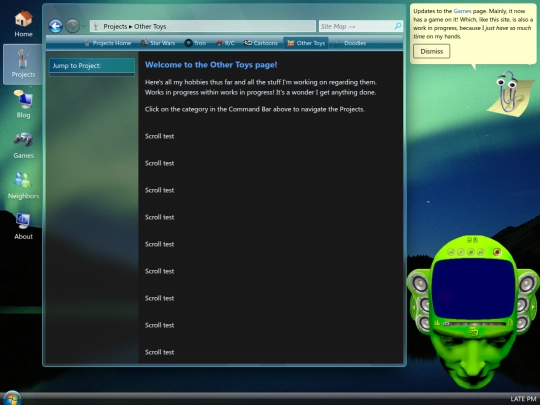Click the right arrow on media player speakers
540x405 pixels.
533,307
